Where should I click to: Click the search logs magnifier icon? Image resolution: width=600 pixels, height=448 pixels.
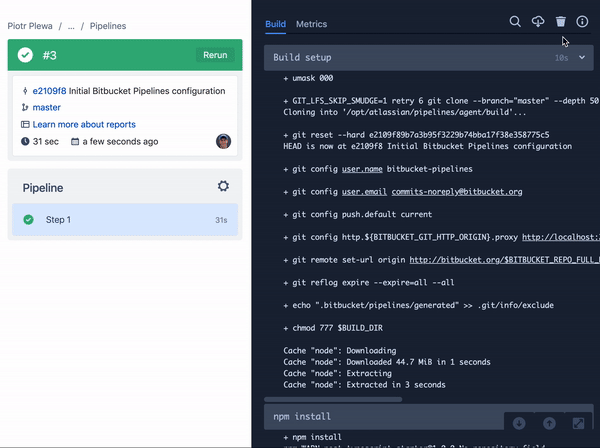tap(515, 21)
